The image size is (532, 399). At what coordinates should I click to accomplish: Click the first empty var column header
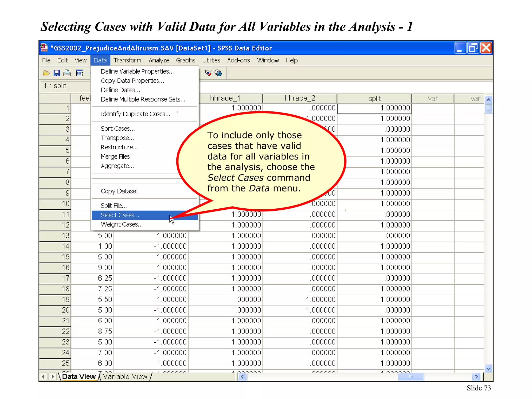click(x=433, y=98)
